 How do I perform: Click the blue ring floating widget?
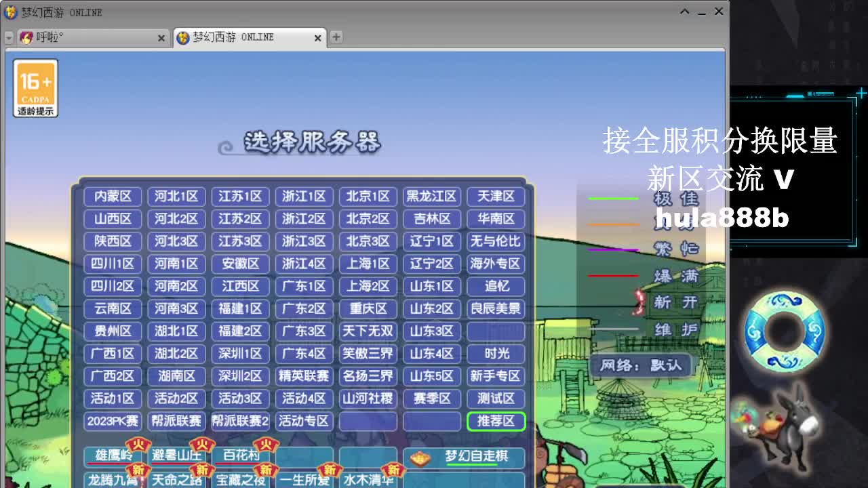[x=784, y=331]
